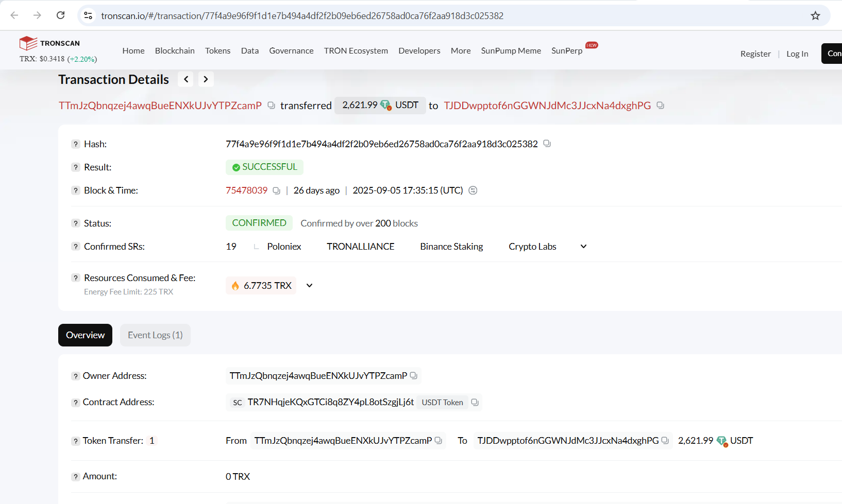Expand the Confirmed SRs list

click(583, 247)
